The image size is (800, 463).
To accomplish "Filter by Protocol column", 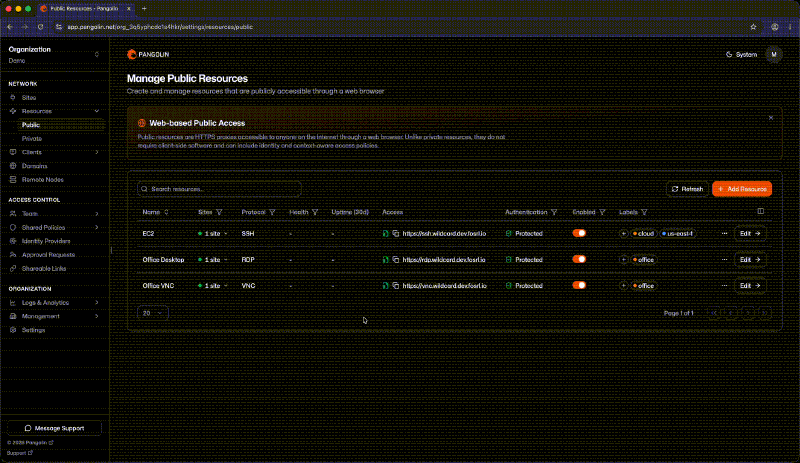I will (272, 212).
